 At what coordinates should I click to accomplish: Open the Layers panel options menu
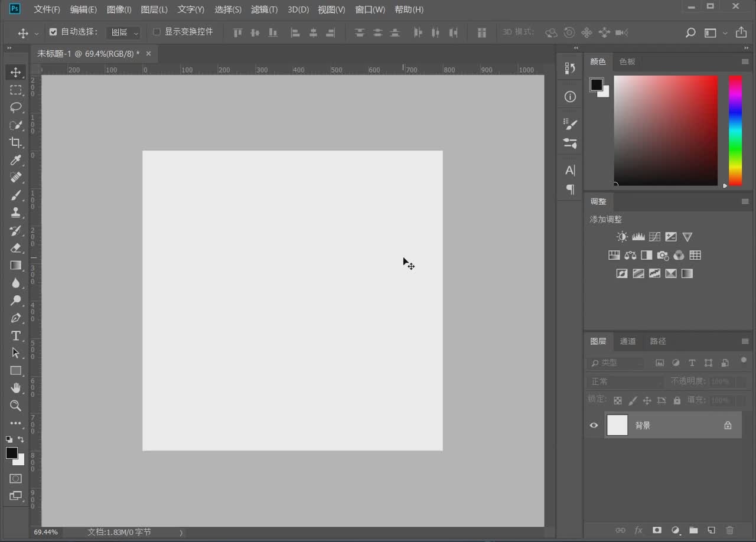[x=745, y=341]
